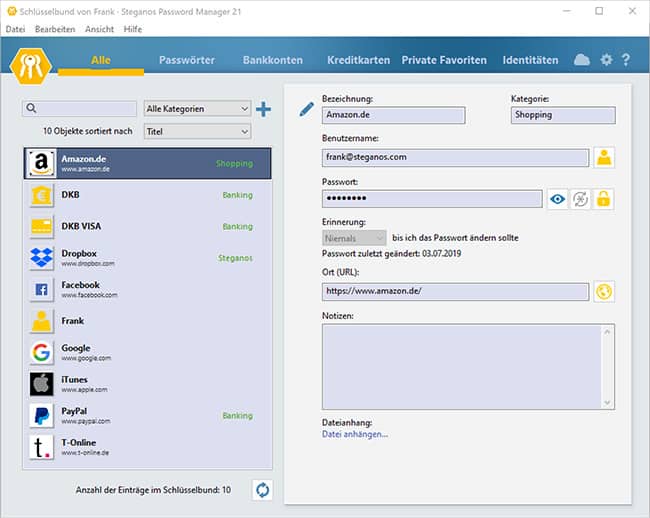Open the Niemals reminder dropdown

click(x=354, y=238)
